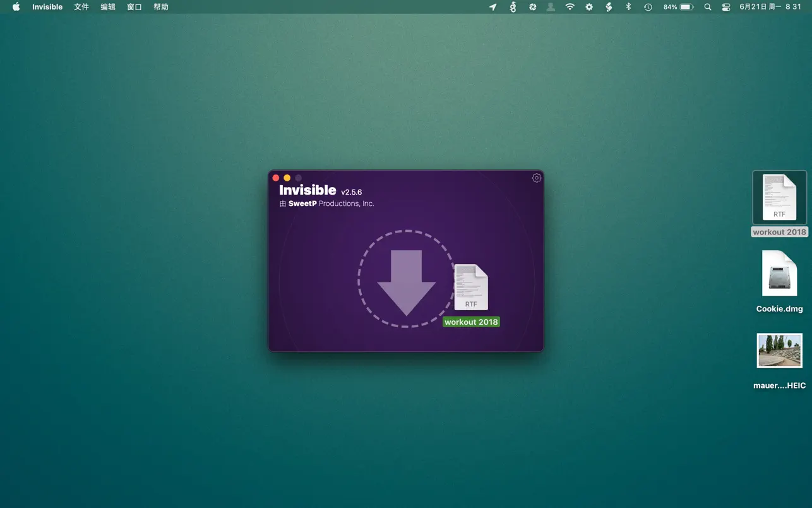Open the 文件 menu
The width and height of the screenshot is (812, 508).
81,7
